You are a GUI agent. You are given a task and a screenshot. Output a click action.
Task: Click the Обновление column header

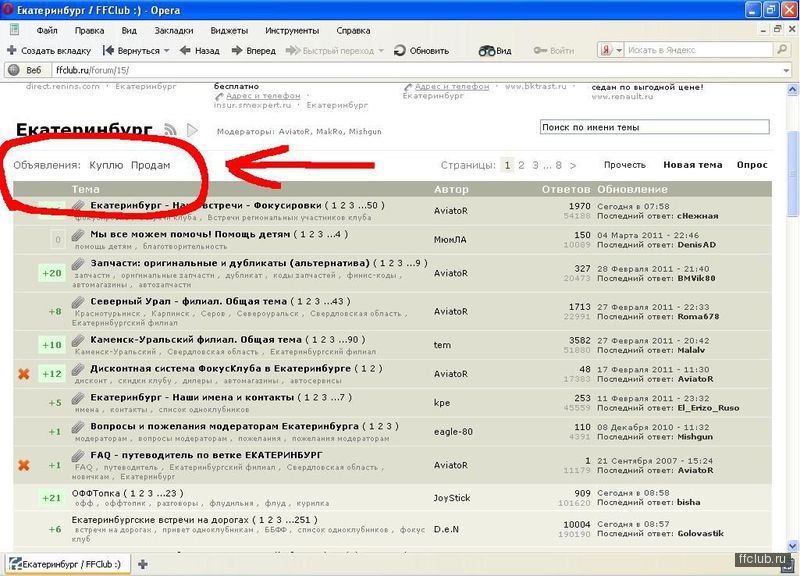point(632,189)
